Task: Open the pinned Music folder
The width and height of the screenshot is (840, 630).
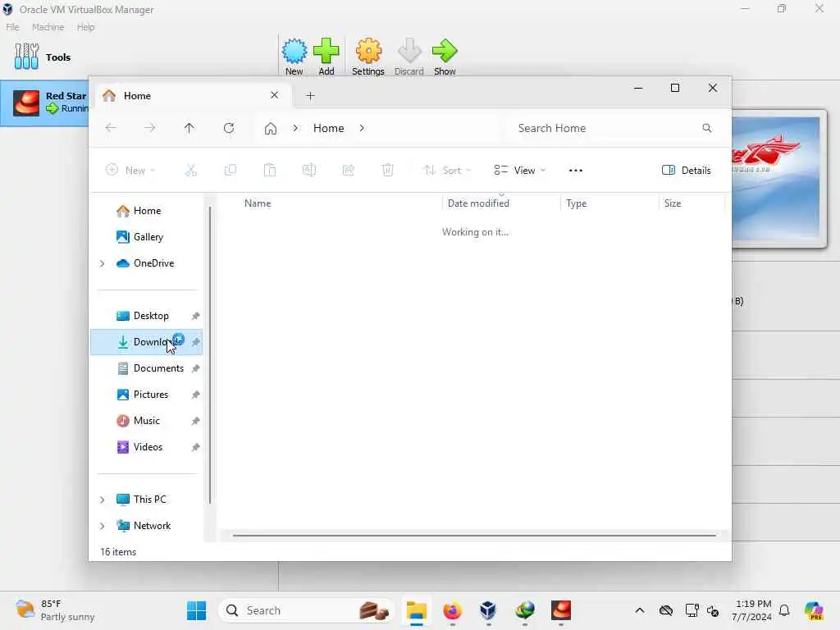Action: point(146,421)
